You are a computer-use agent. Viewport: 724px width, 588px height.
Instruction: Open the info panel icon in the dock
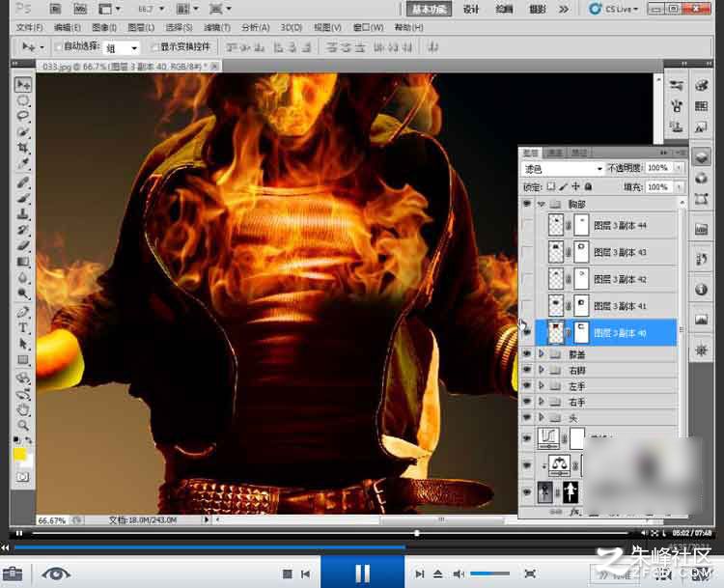701,290
